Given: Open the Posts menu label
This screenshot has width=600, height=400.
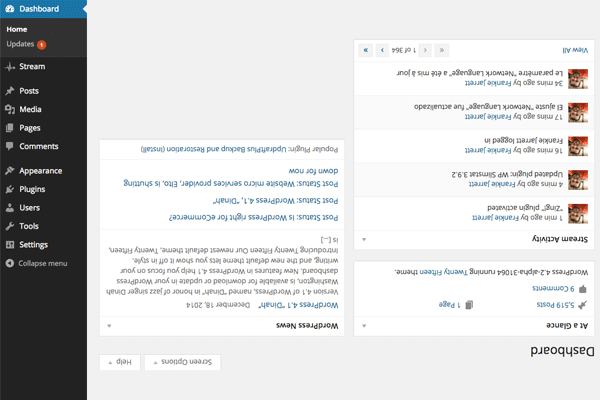Looking at the screenshot, I should pyautogui.click(x=29, y=91).
